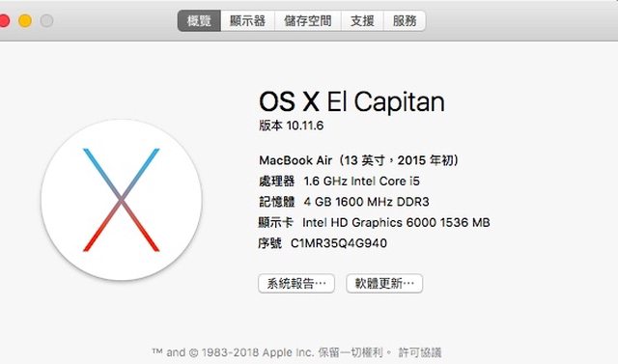Click the OS X El Capitan title
The image size is (618, 364).
[351, 101]
